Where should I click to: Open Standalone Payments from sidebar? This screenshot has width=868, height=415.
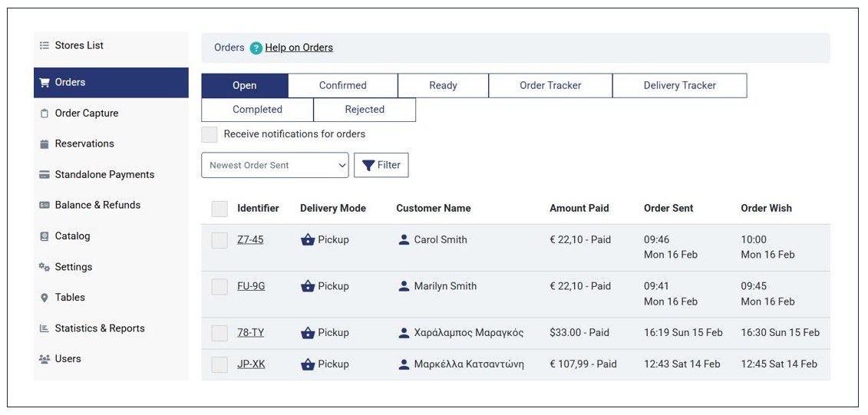[111, 175]
